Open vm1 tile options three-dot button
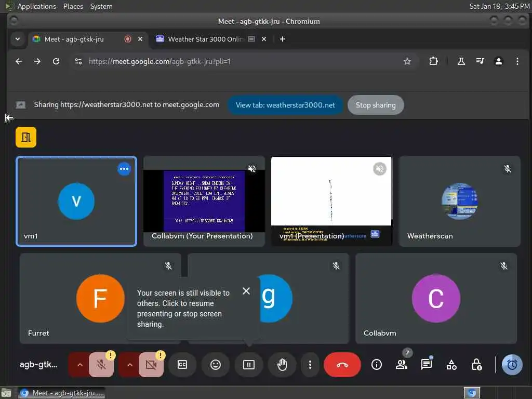This screenshot has width=532, height=399. coord(124,169)
